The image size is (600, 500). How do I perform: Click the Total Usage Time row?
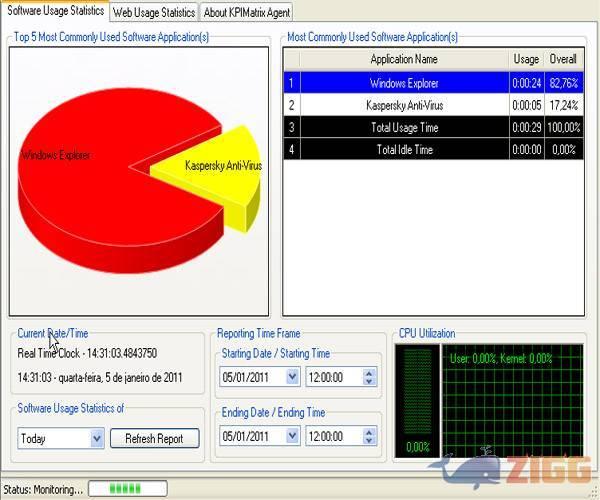click(404, 127)
